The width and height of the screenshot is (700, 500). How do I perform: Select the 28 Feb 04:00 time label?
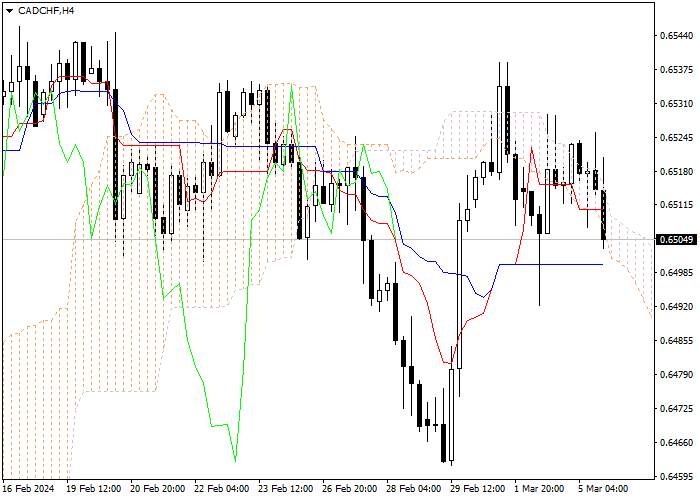tap(414, 489)
